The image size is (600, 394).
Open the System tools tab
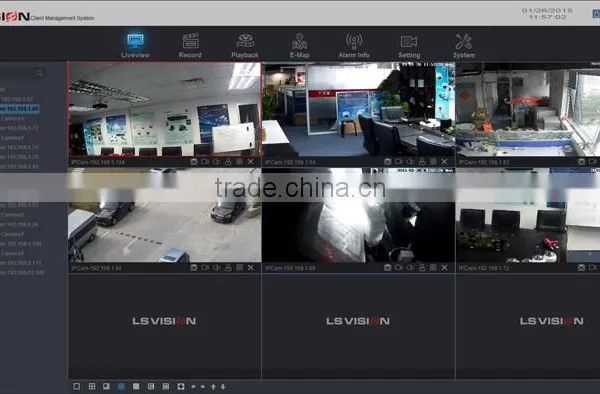[x=464, y=46]
